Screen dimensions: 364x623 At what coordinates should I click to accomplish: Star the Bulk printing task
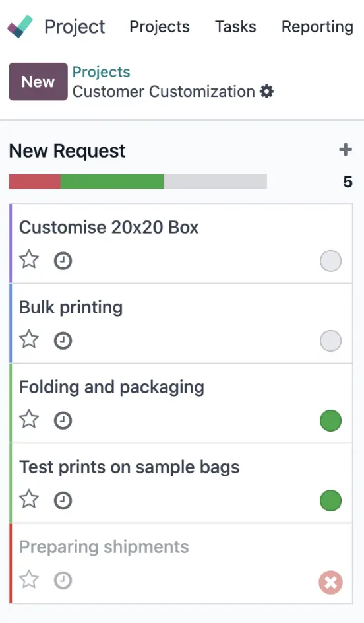[x=29, y=340]
